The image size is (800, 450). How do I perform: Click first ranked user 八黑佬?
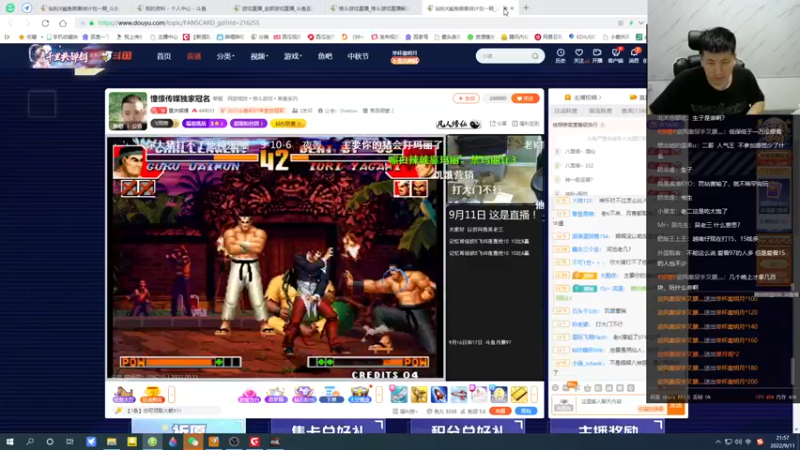pyautogui.click(x=580, y=152)
